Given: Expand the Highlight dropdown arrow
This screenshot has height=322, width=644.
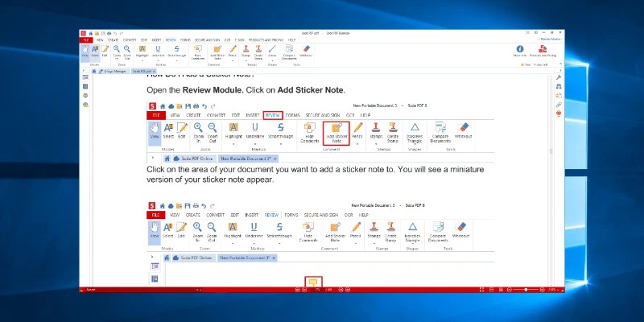Looking at the screenshot, I should click(142, 60).
